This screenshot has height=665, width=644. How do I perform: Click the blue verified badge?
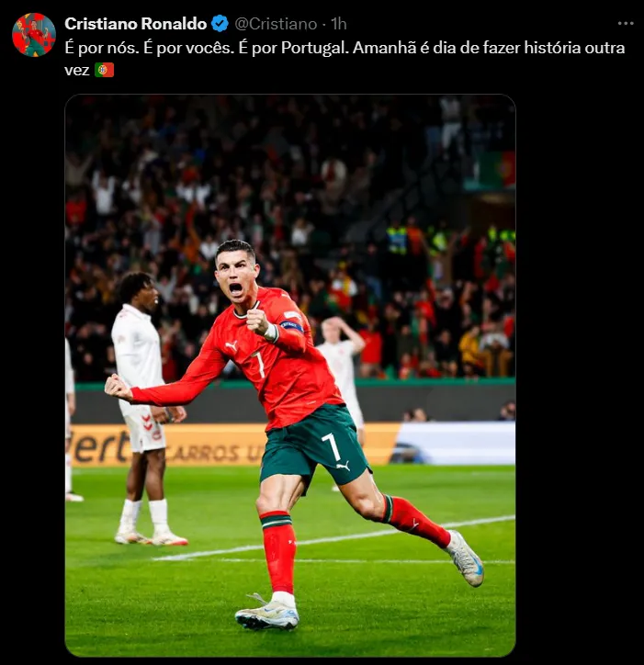(x=220, y=24)
